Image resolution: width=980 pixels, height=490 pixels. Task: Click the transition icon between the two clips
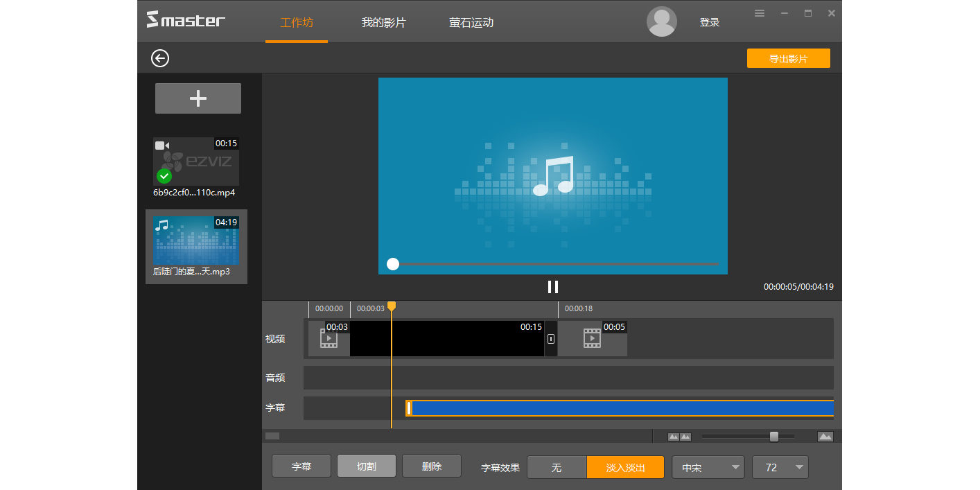(x=550, y=338)
